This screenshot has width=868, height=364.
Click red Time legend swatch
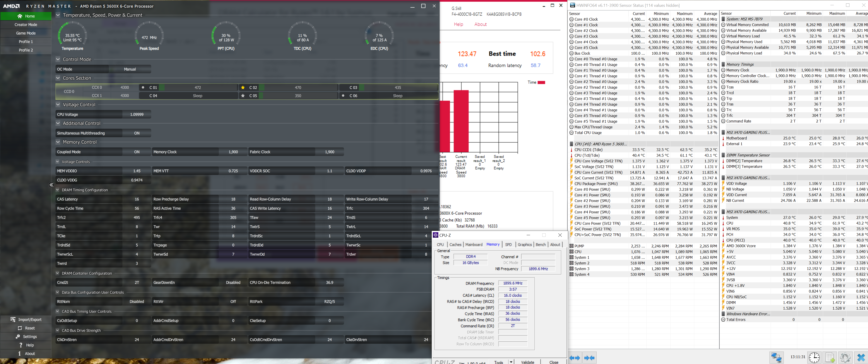[541, 82]
